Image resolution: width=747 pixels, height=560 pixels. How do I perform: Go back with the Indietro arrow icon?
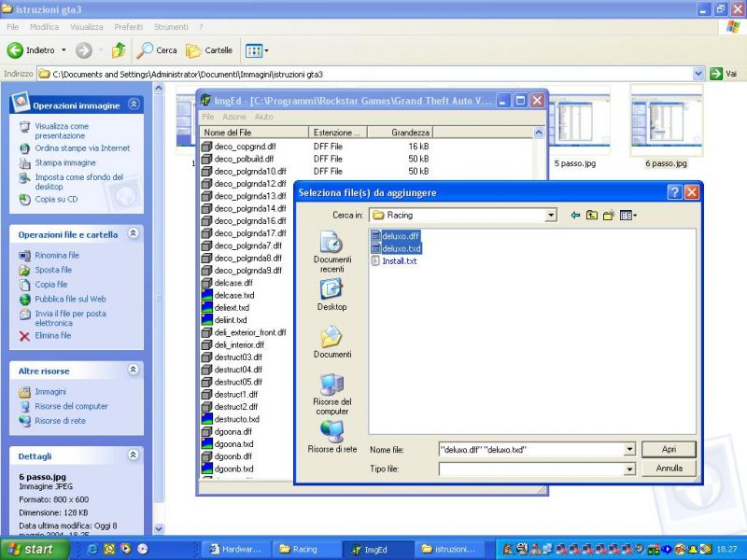point(15,50)
